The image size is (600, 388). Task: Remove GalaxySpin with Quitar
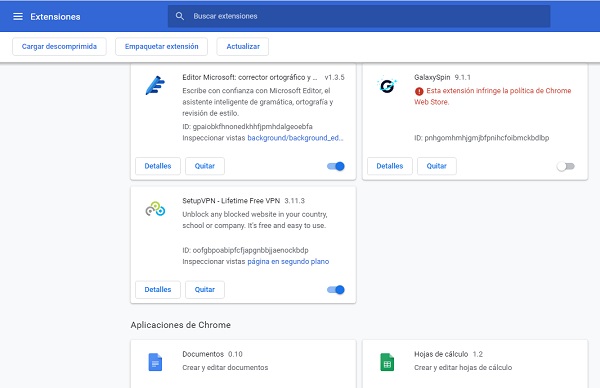(x=437, y=166)
